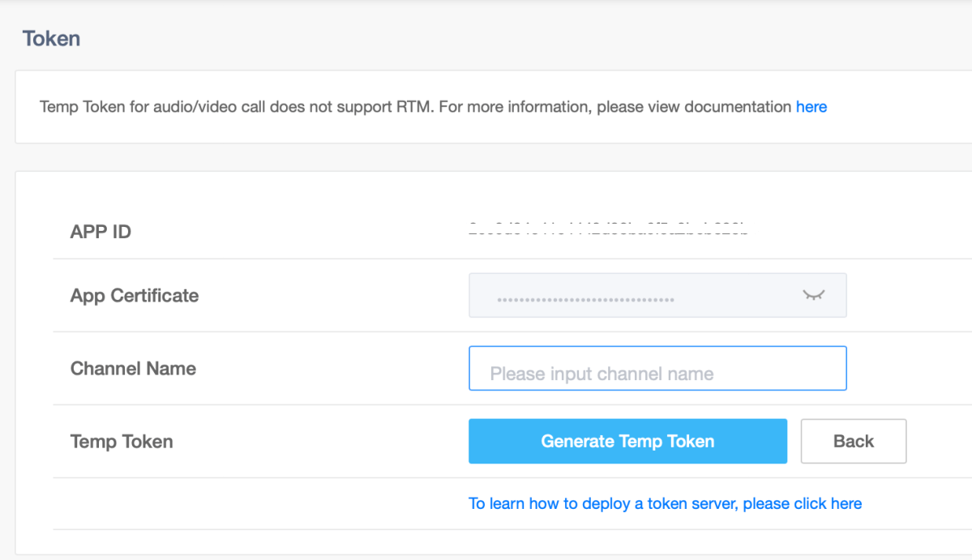Click the Generate Temp Token button
Screen dimensions: 972x560
627,442
